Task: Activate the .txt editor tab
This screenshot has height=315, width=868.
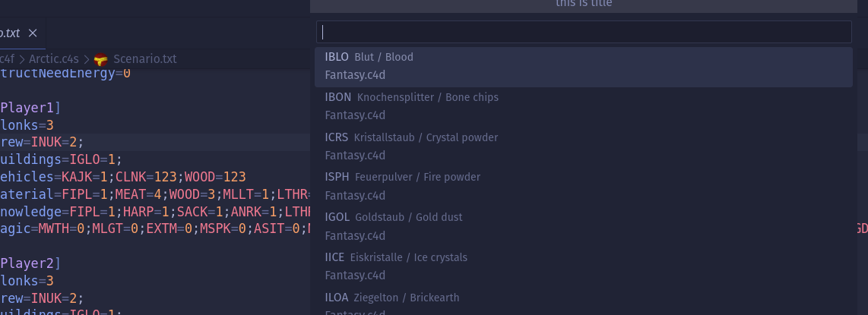Action: pos(9,33)
